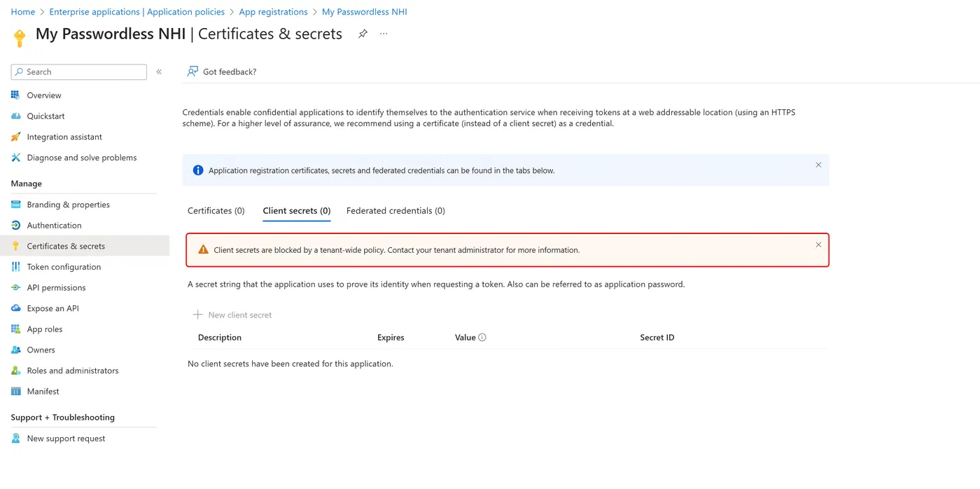This screenshot has height=489, width=980.
Task: Click Enterprise applications | Application policies breadcrumb
Action: coord(136,12)
